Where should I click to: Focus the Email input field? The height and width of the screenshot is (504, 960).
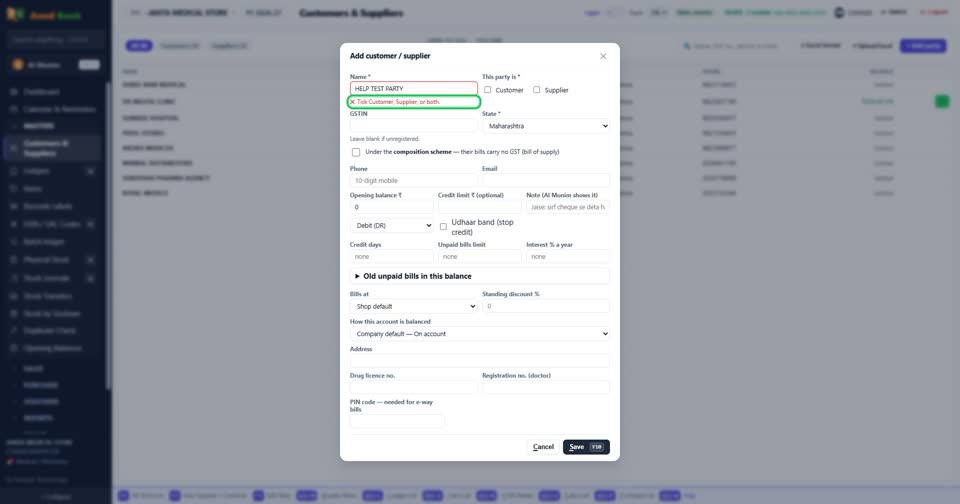coord(546,181)
